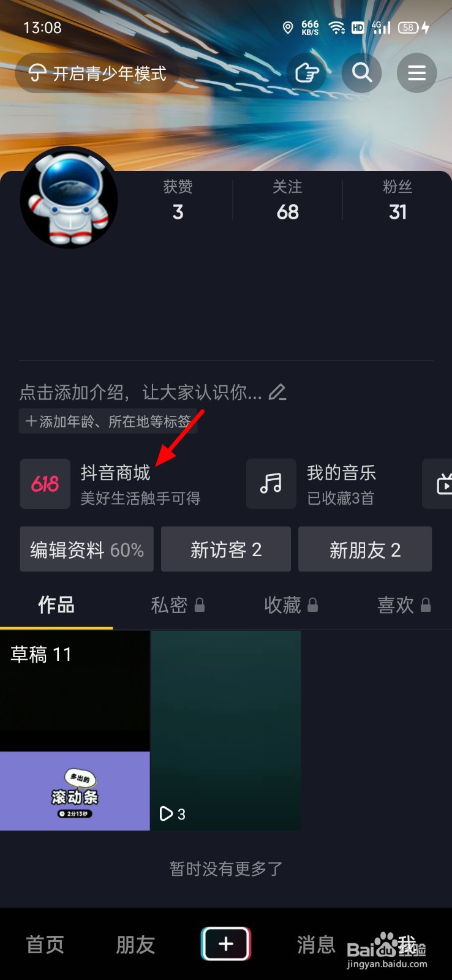
Task: Select the 作品 tab
Action: [56, 605]
